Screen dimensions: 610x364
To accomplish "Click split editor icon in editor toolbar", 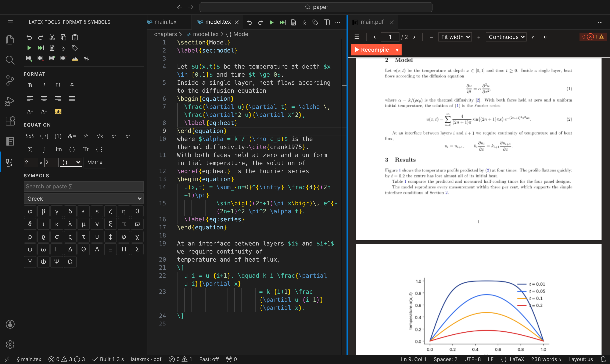I will (x=326, y=22).
